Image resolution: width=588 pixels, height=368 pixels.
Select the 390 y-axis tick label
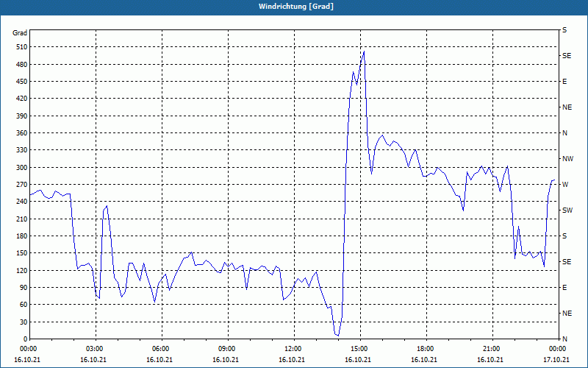(21, 116)
